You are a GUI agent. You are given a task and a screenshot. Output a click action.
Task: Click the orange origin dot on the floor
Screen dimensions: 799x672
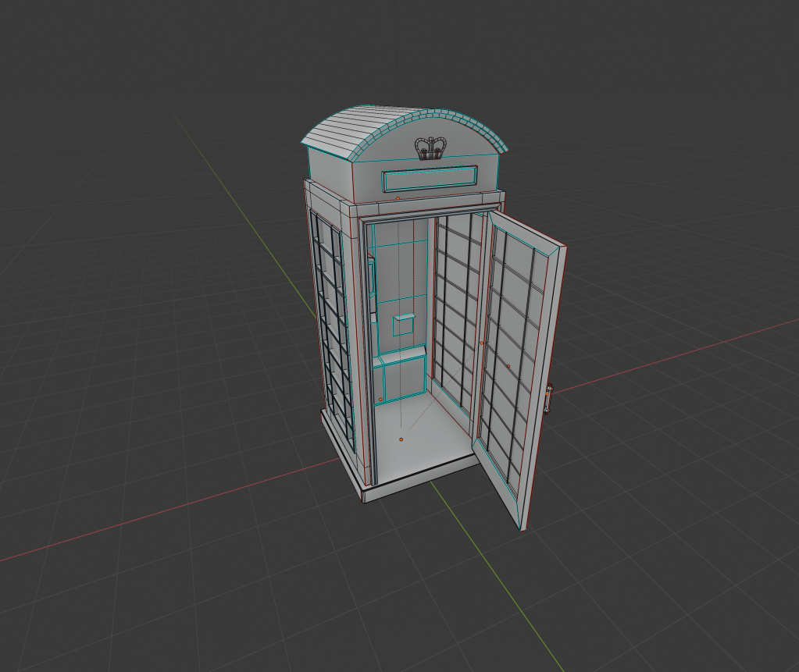[401, 440]
